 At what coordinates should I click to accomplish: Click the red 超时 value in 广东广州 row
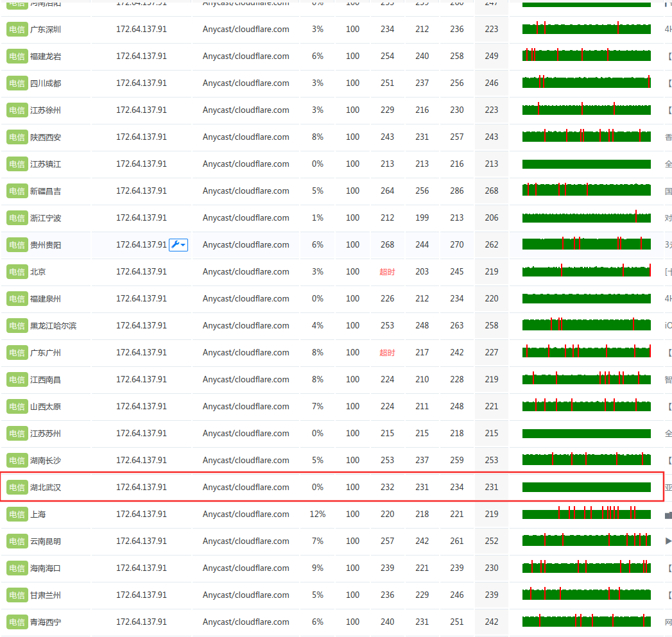click(387, 353)
